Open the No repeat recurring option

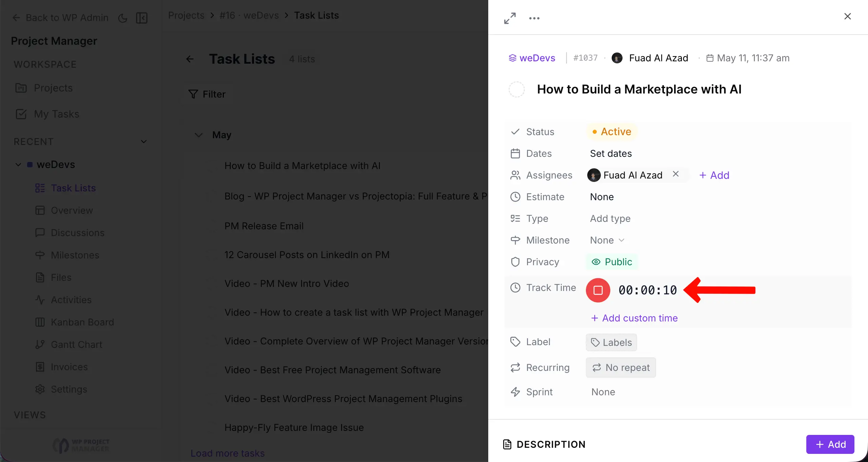tap(621, 367)
